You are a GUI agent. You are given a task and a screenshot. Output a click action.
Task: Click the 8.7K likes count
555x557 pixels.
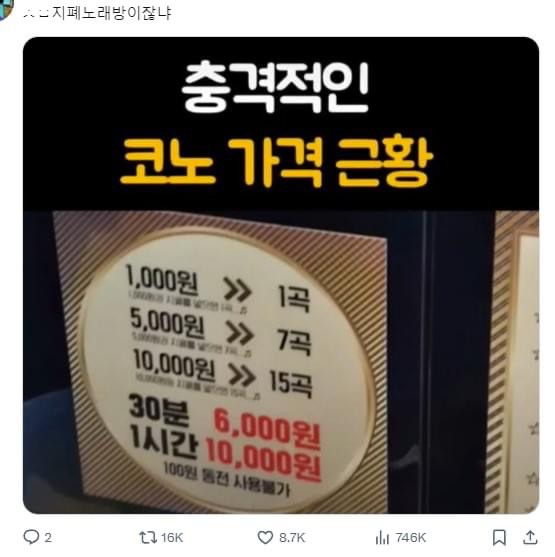click(x=292, y=537)
